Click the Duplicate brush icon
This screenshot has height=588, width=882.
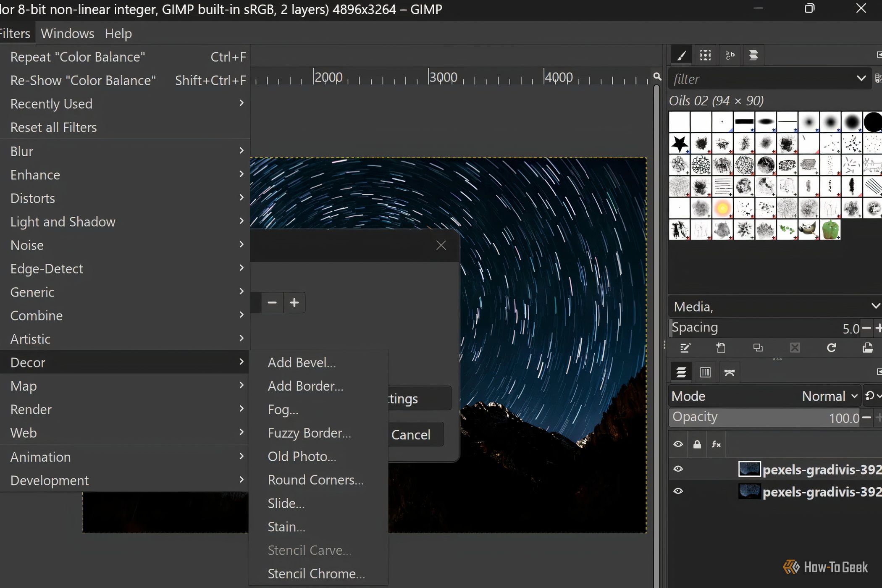pos(758,348)
